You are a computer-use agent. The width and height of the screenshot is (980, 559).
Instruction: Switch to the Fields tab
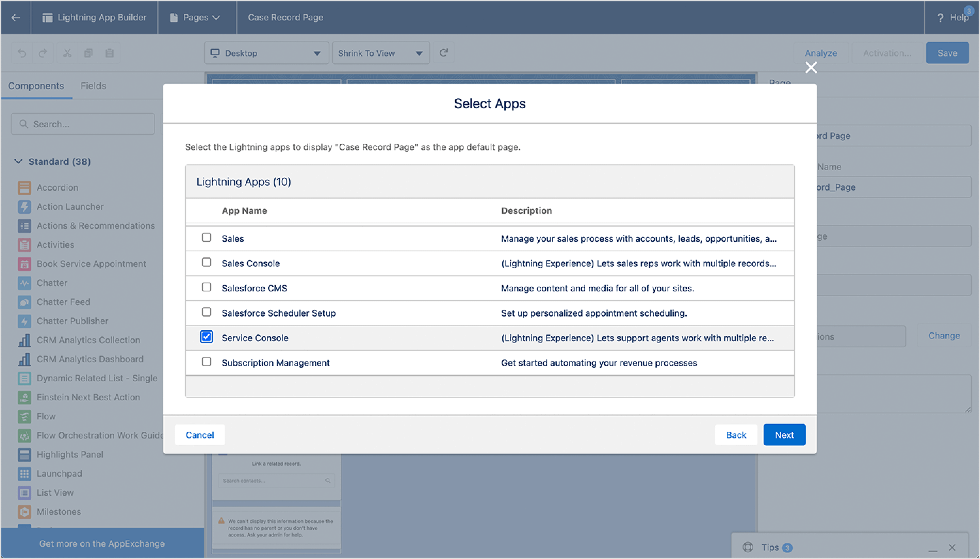94,85
